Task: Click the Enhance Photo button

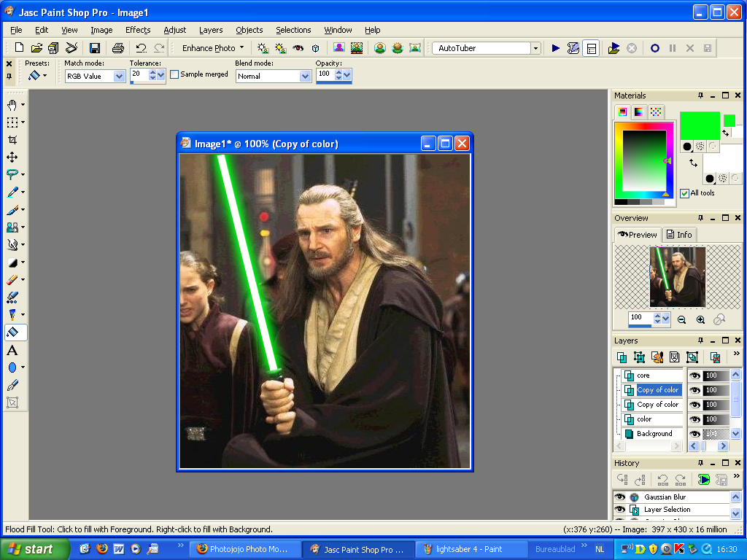Action: [210, 47]
